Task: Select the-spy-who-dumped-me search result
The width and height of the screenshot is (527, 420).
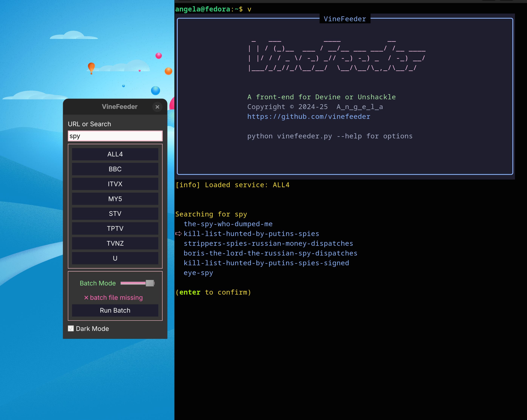Action: tap(228, 224)
